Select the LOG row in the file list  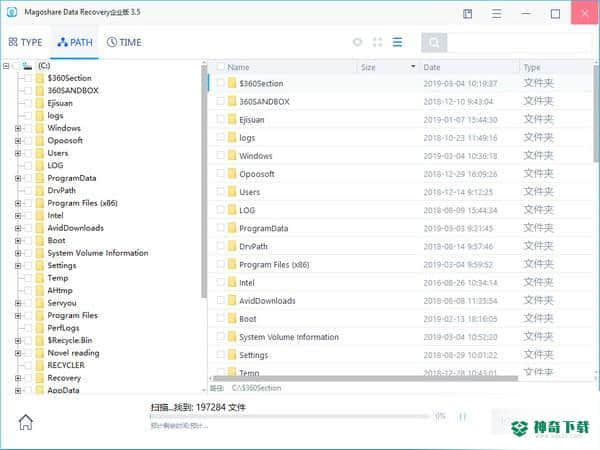[400, 210]
